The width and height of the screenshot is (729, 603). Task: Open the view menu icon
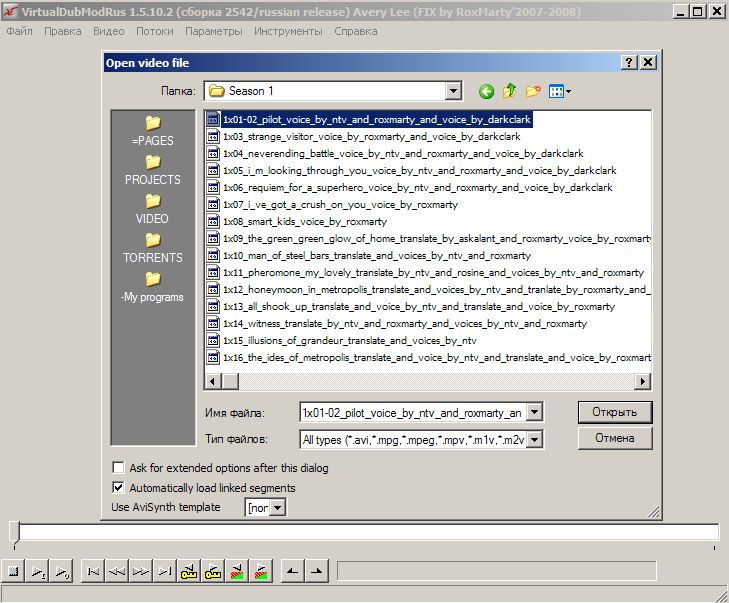559,91
